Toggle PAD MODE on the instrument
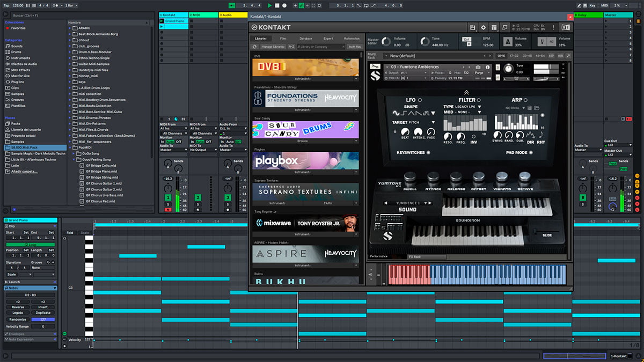 pyautogui.click(x=531, y=153)
